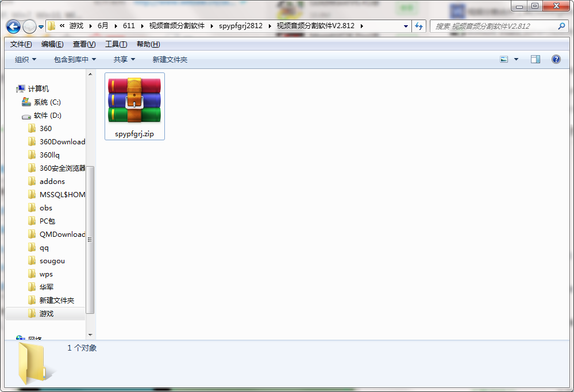This screenshot has width=574, height=392.
Task: Click the 611 breadcrumb segment
Action: pos(129,26)
